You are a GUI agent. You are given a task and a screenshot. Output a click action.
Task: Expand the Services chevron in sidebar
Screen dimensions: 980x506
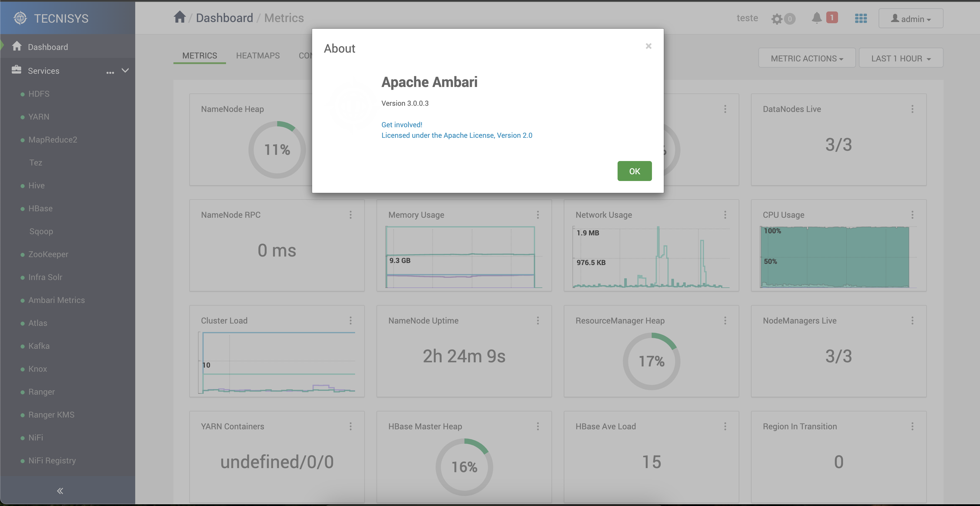click(x=125, y=71)
